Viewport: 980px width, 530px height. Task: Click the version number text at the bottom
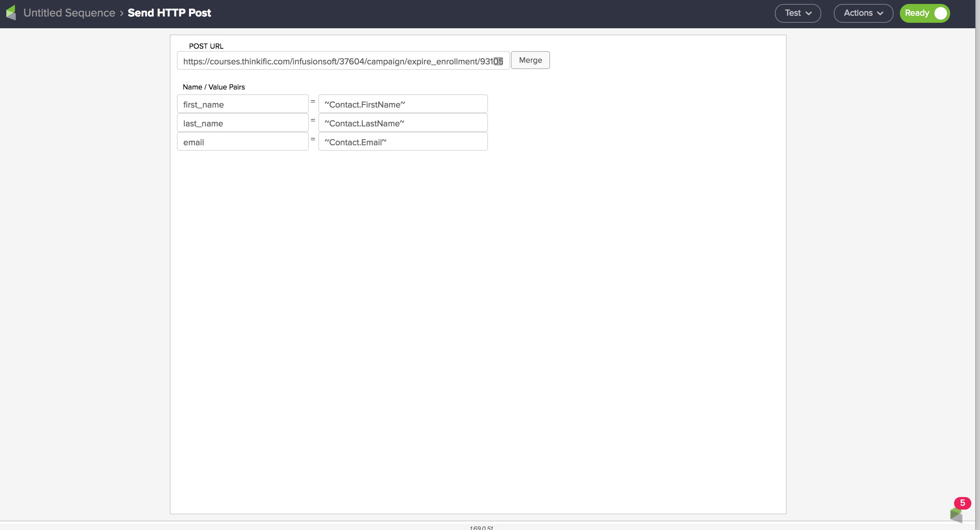coord(481,528)
